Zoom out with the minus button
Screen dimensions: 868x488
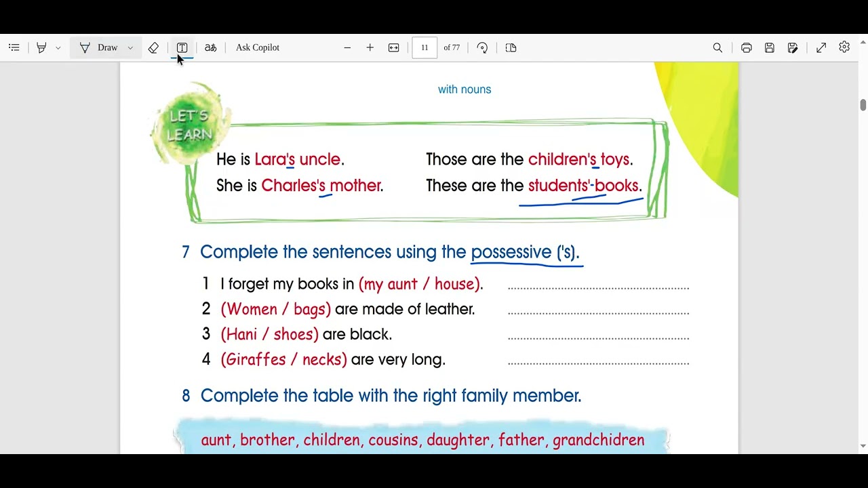click(347, 47)
